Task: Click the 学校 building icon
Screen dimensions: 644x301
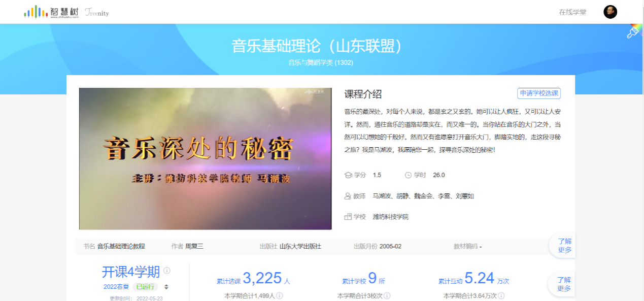Action: [x=348, y=217]
